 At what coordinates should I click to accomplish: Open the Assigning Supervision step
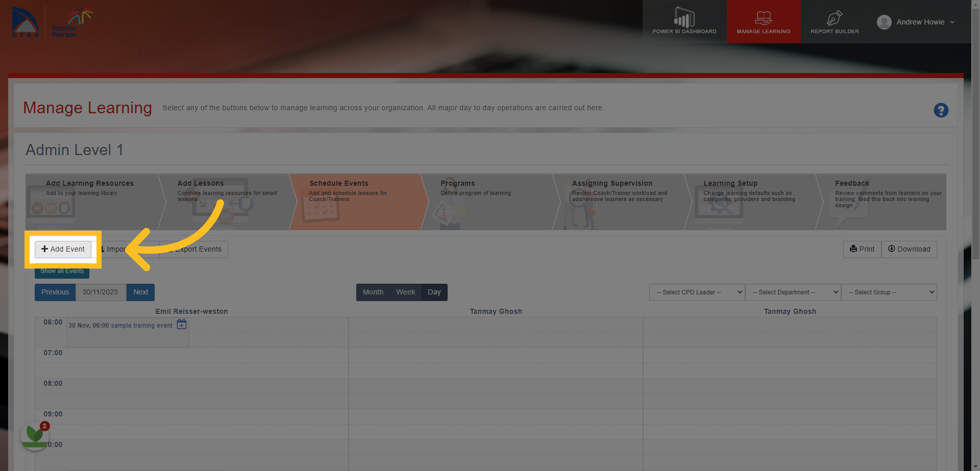pos(622,202)
